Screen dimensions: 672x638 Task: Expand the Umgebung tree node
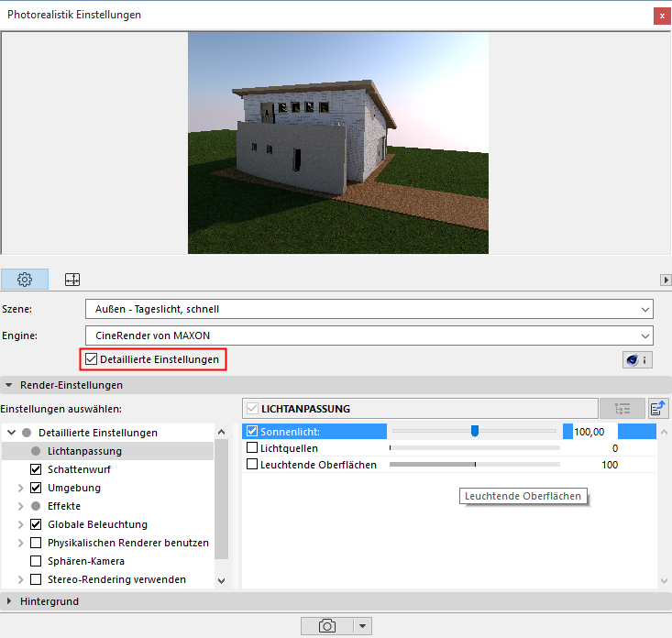coord(20,488)
